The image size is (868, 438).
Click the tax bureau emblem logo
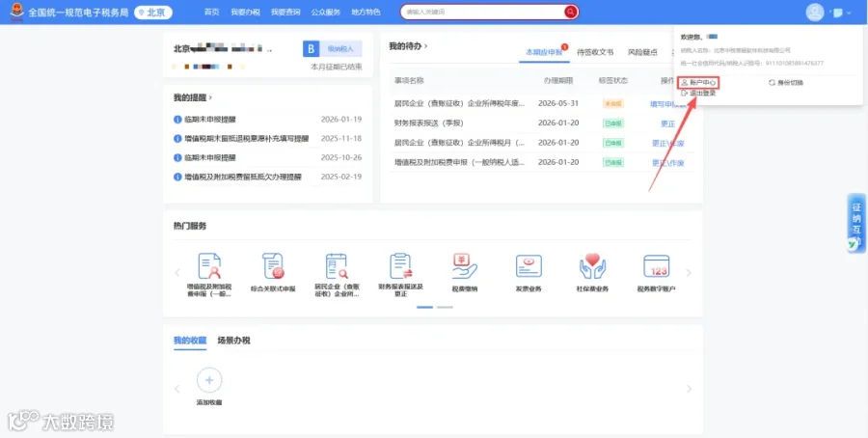pos(17,12)
